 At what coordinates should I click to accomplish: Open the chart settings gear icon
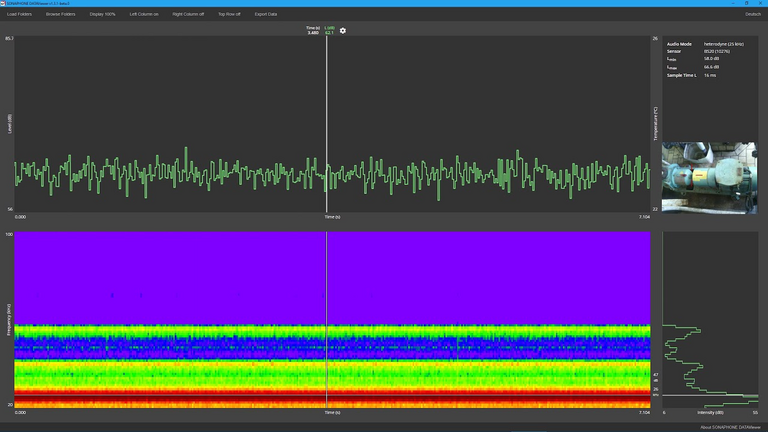(343, 31)
